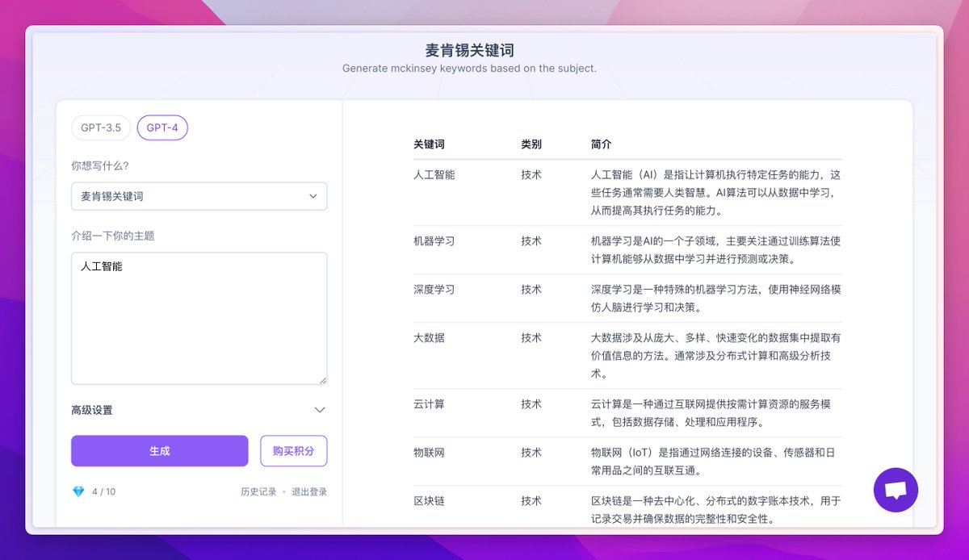The width and height of the screenshot is (969, 560).
Task: Click the 机器学习 keyword cell
Action: [x=434, y=241]
